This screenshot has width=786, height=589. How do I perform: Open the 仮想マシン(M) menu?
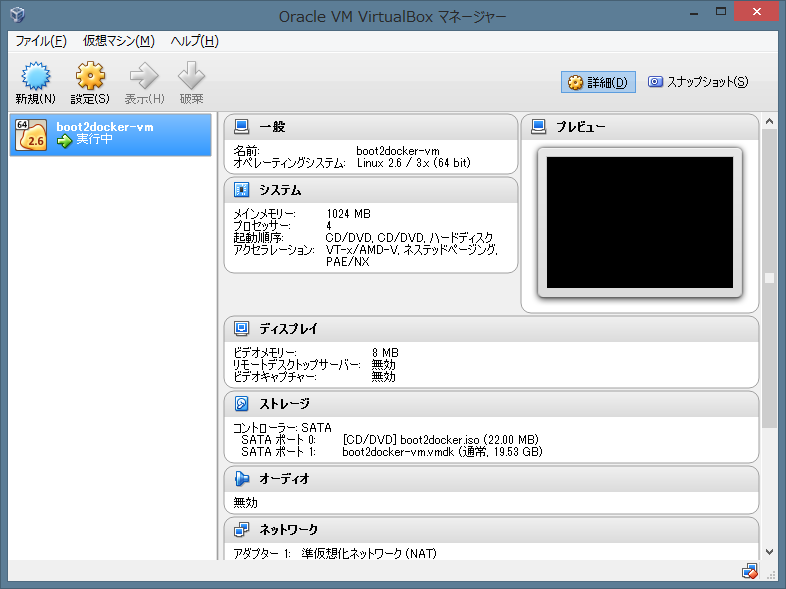[119, 41]
